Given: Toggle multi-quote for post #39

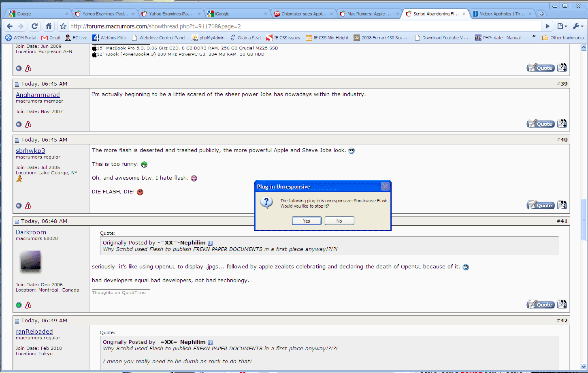Looking at the screenshot, I should click(562, 124).
